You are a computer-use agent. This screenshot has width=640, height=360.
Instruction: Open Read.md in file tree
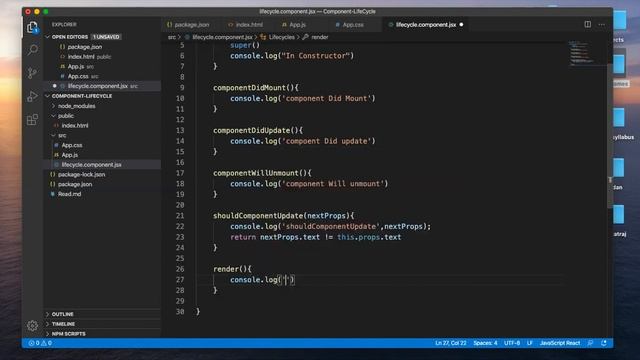(69, 194)
